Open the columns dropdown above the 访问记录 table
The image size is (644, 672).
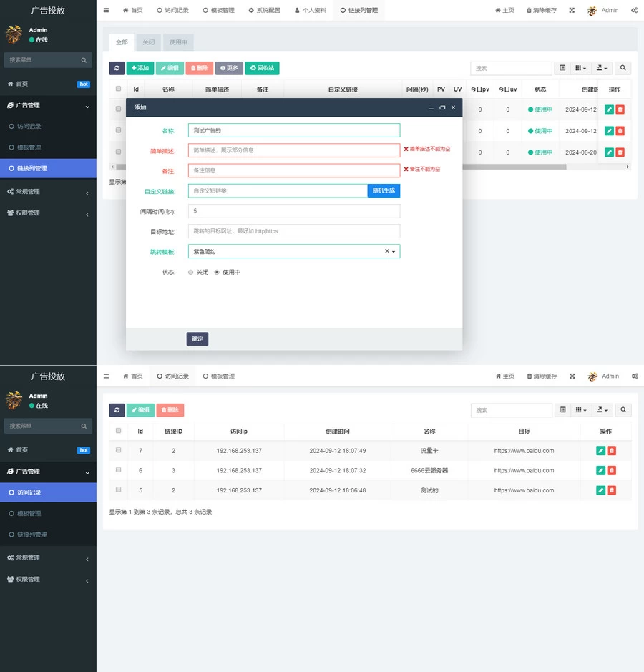[581, 410]
